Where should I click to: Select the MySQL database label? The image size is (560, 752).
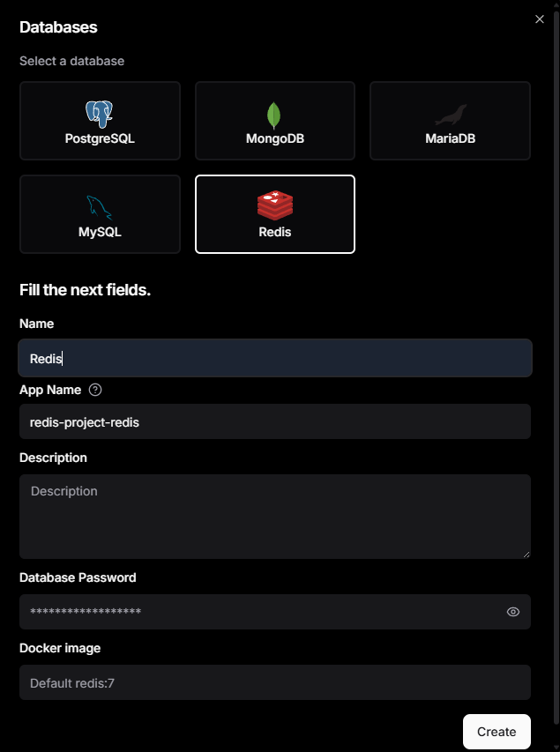(100, 233)
